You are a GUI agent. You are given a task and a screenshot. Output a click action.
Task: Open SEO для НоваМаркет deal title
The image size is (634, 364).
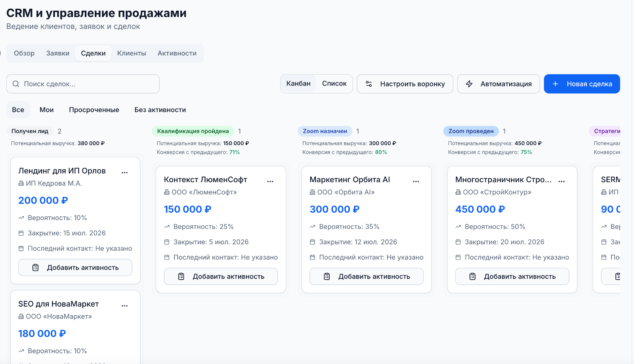59,304
